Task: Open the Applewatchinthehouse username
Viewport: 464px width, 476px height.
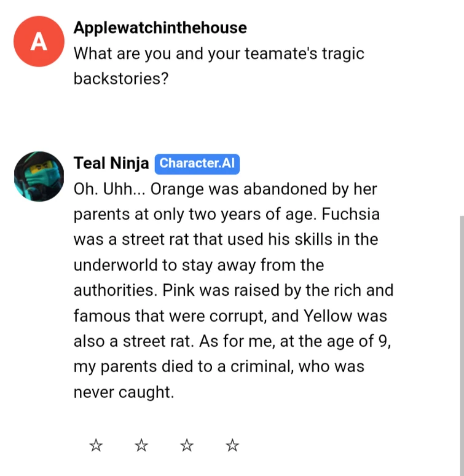Action: (160, 28)
